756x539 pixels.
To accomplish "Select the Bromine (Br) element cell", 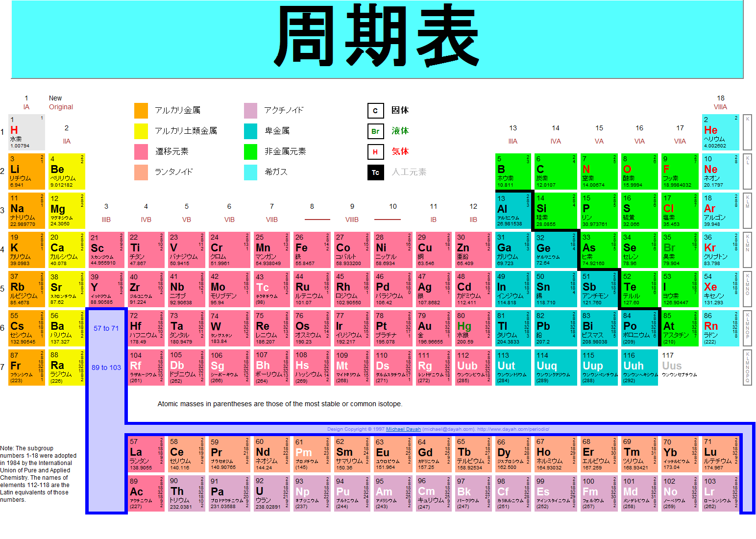I will [x=679, y=250].
